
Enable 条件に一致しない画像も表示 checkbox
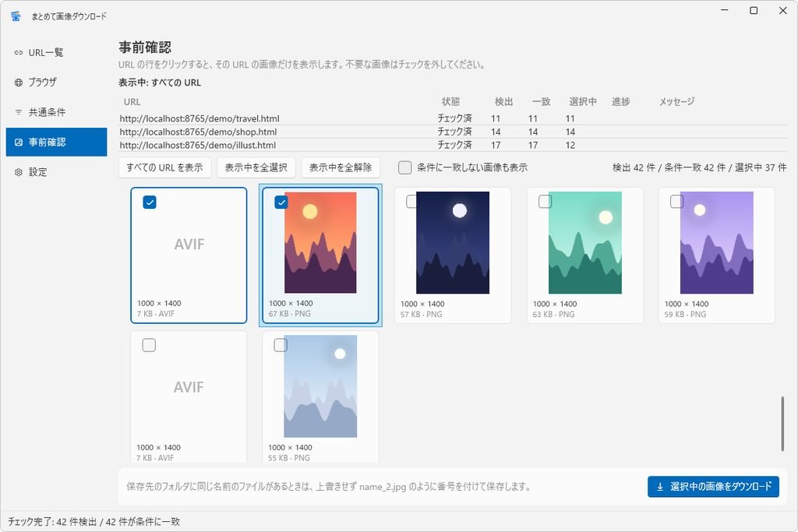point(405,167)
